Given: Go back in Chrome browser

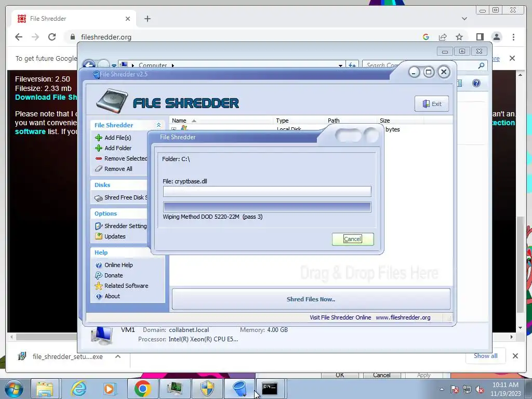Looking at the screenshot, I should [19, 37].
